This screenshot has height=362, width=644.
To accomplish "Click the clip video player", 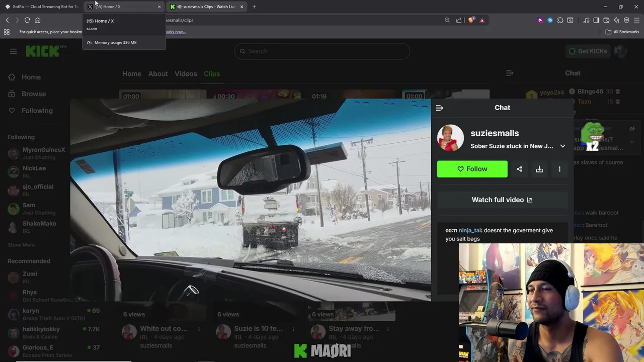I will tap(251, 200).
